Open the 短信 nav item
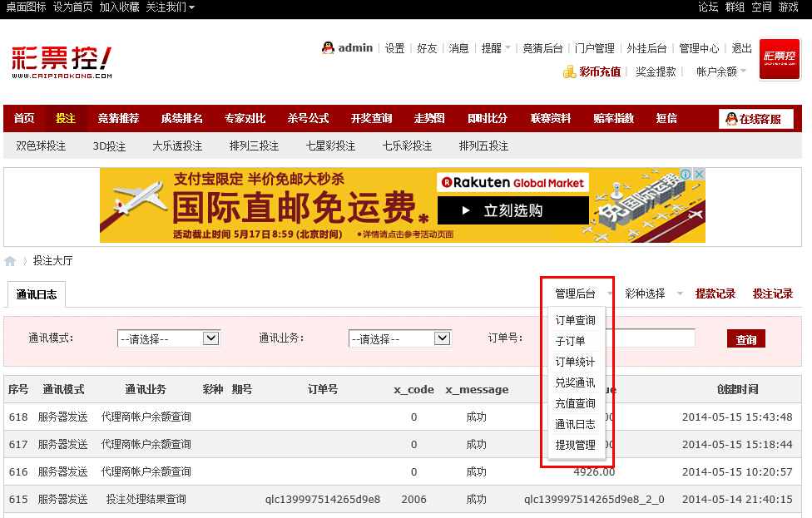The height and width of the screenshot is (518, 812). (666, 119)
